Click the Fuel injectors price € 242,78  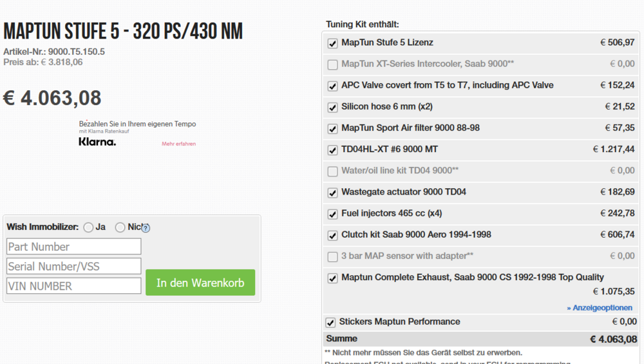click(x=618, y=213)
